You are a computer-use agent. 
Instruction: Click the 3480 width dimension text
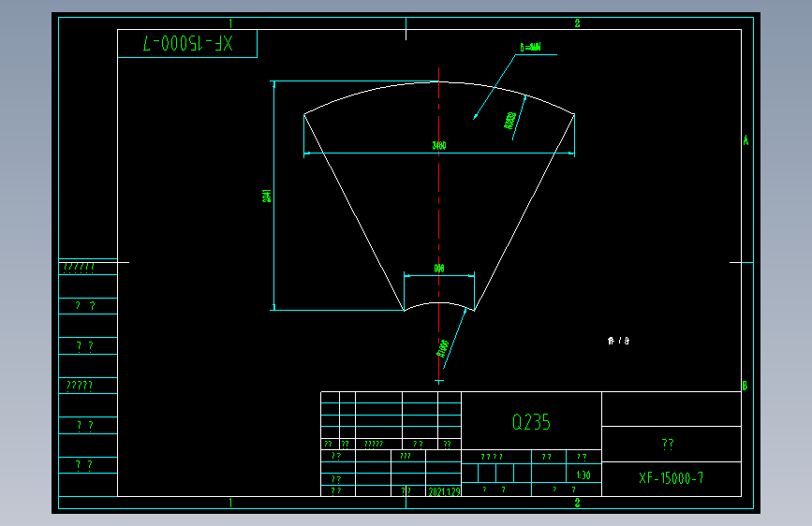(x=439, y=145)
